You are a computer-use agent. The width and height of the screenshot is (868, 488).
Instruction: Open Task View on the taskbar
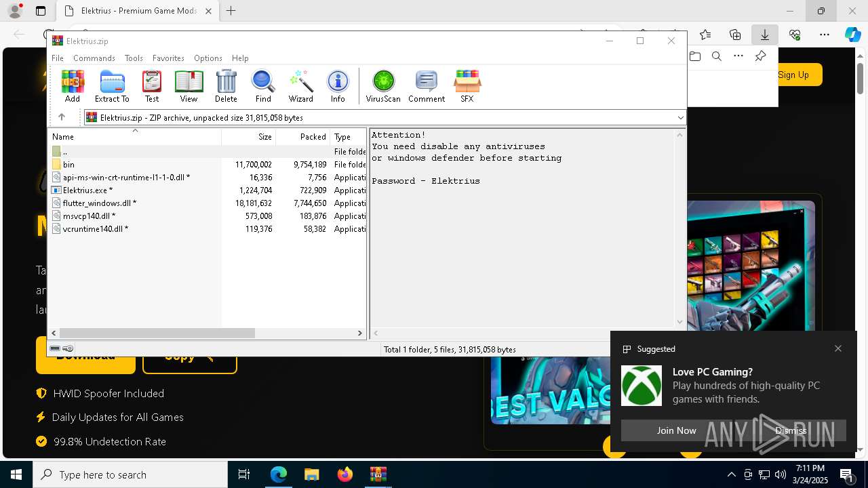tap(244, 474)
